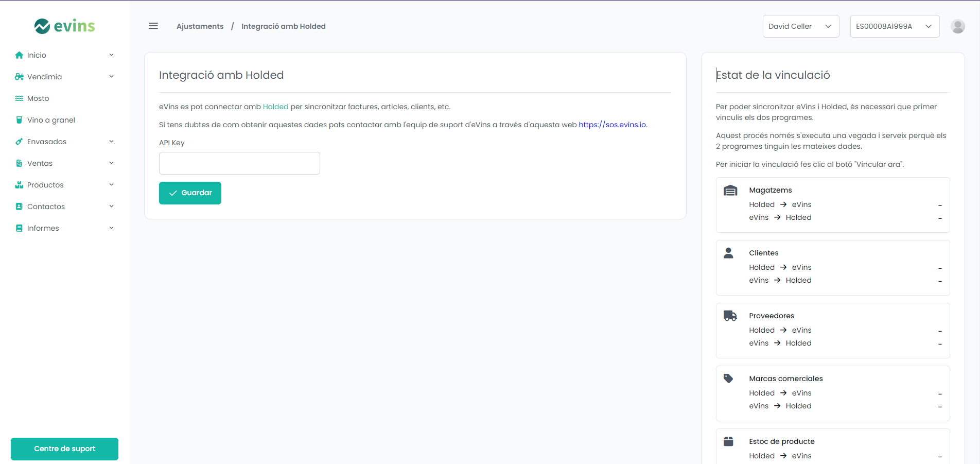This screenshot has height=464, width=980.
Task: Expand the Envasados menu chevron
Action: pyautogui.click(x=111, y=142)
